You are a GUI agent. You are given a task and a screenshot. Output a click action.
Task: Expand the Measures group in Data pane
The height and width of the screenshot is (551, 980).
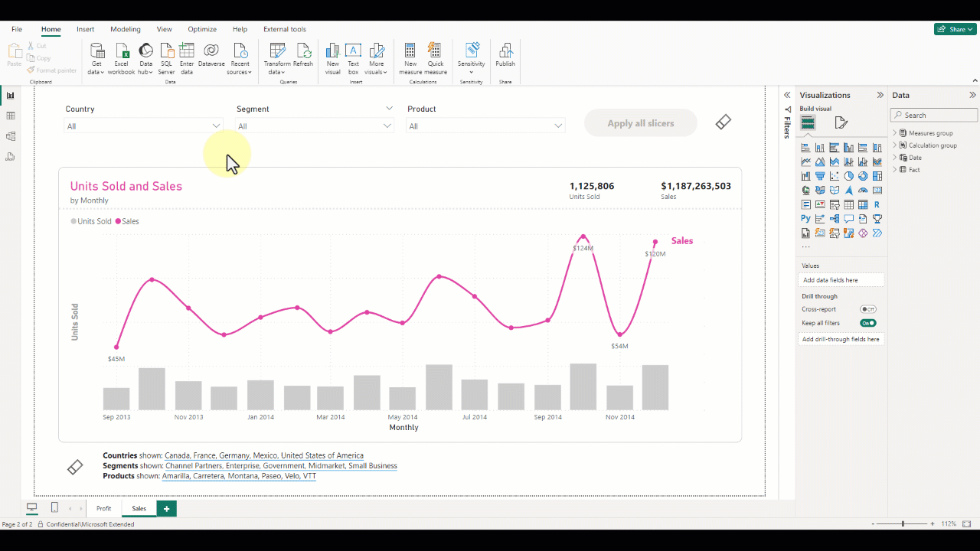click(894, 133)
